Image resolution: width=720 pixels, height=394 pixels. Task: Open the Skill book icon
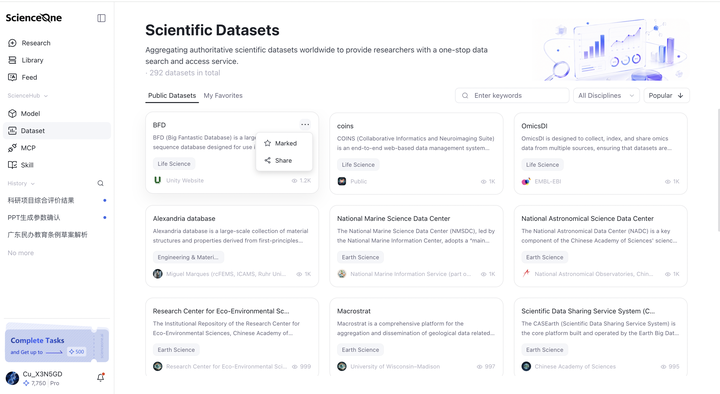(x=12, y=165)
